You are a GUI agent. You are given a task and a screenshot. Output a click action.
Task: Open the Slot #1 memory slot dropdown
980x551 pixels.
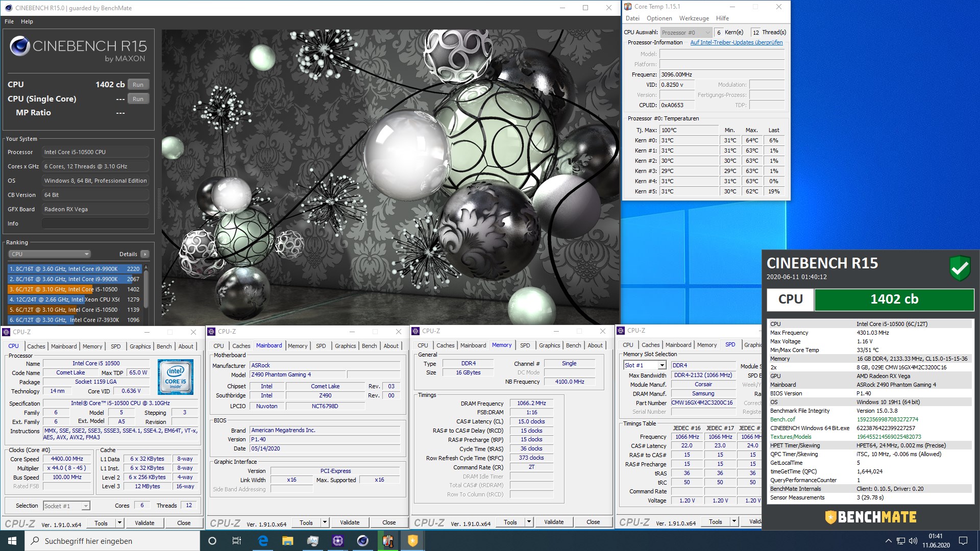[x=645, y=365]
